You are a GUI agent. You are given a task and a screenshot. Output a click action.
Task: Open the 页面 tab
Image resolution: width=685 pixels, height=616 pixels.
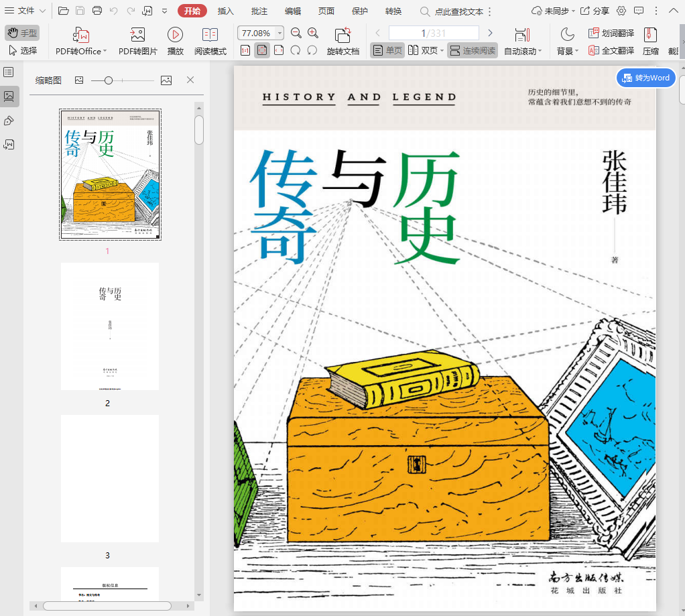(326, 11)
